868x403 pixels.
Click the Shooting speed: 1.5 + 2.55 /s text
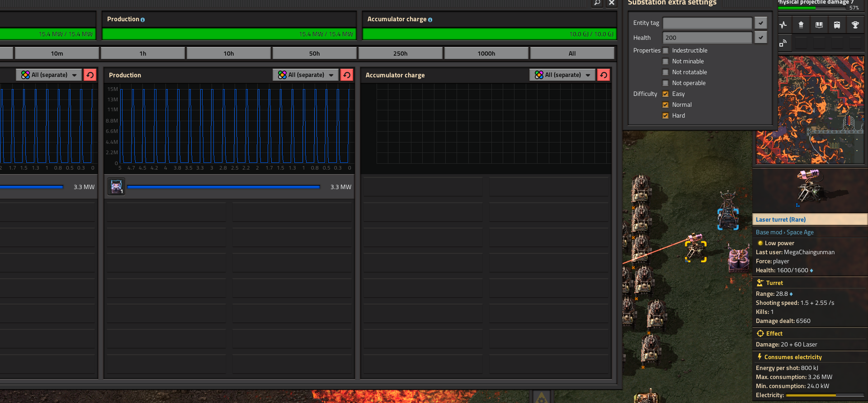click(x=795, y=303)
